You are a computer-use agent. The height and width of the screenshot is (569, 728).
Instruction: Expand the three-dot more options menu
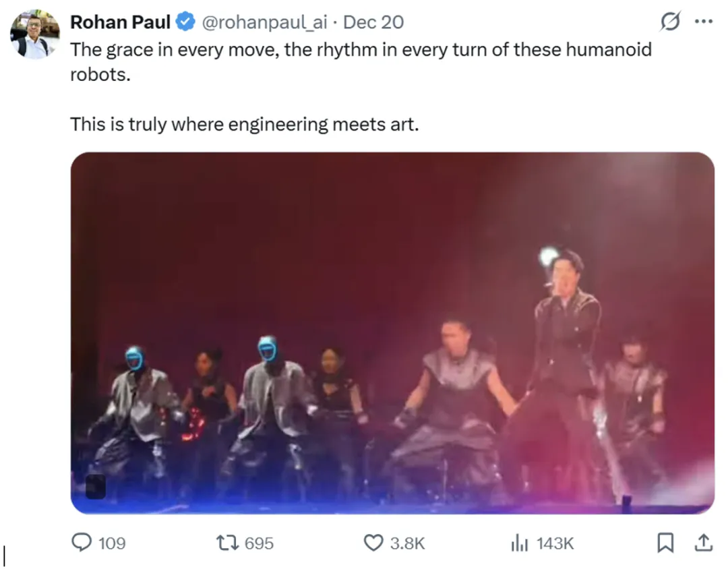[703, 22]
